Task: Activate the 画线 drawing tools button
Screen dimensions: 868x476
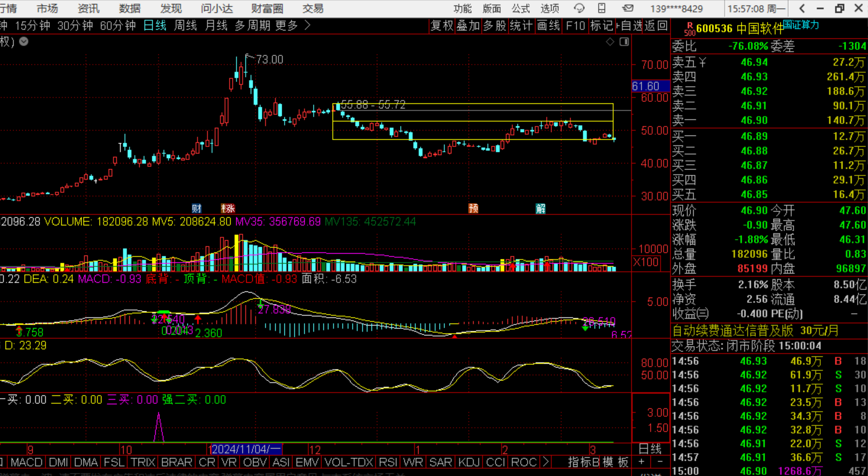Action: [548, 25]
